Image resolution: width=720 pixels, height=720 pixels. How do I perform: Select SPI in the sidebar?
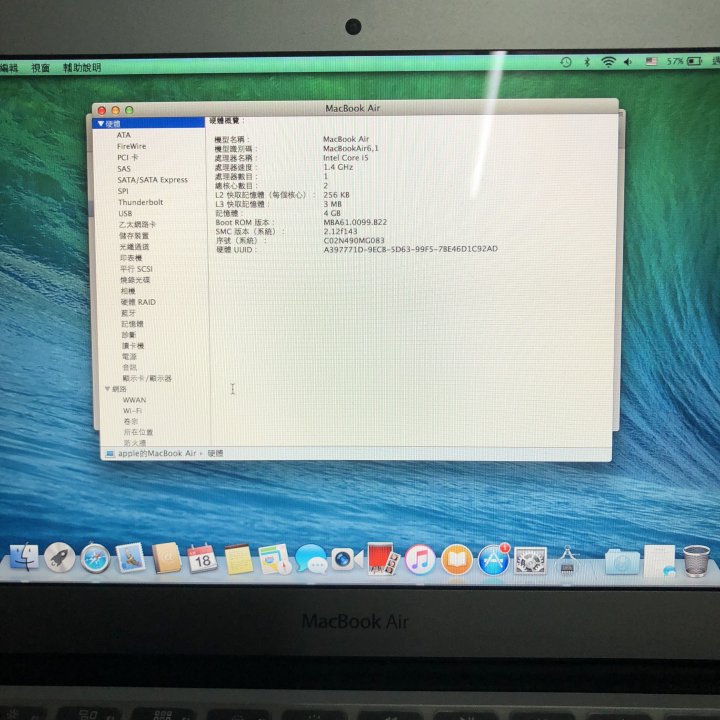[123, 191]
